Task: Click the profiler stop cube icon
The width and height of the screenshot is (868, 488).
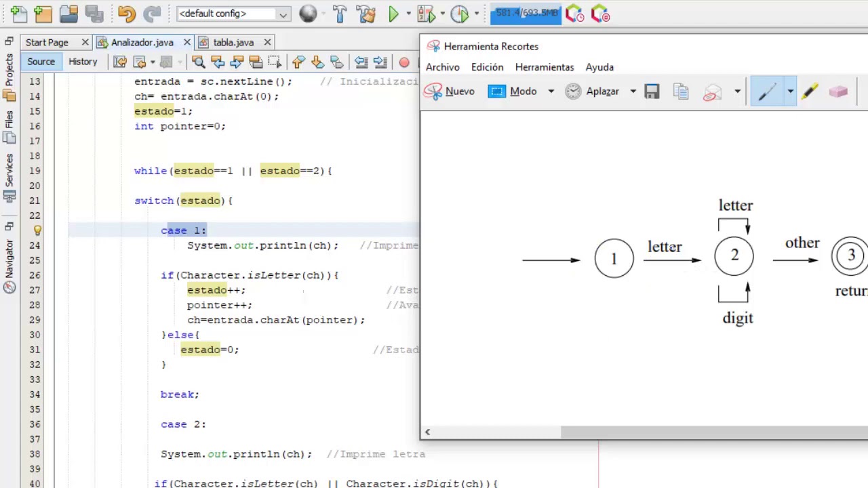Action: tap(600, 14)
